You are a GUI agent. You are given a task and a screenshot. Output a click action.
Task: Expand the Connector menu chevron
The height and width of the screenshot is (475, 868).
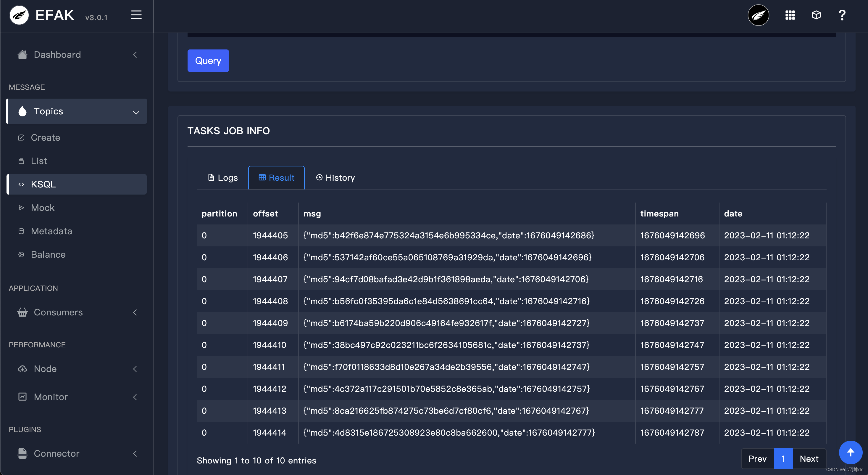[x=135, y=453]
